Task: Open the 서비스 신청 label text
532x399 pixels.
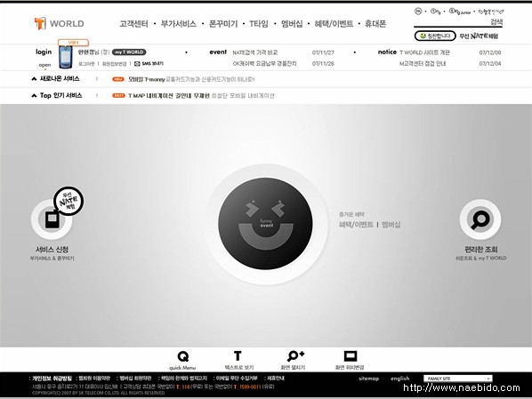Action: coord(52,249)
